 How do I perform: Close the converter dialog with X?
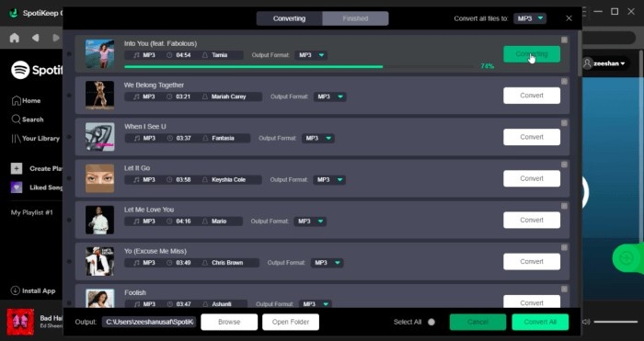pyautogui.click(x=569, y=18)
